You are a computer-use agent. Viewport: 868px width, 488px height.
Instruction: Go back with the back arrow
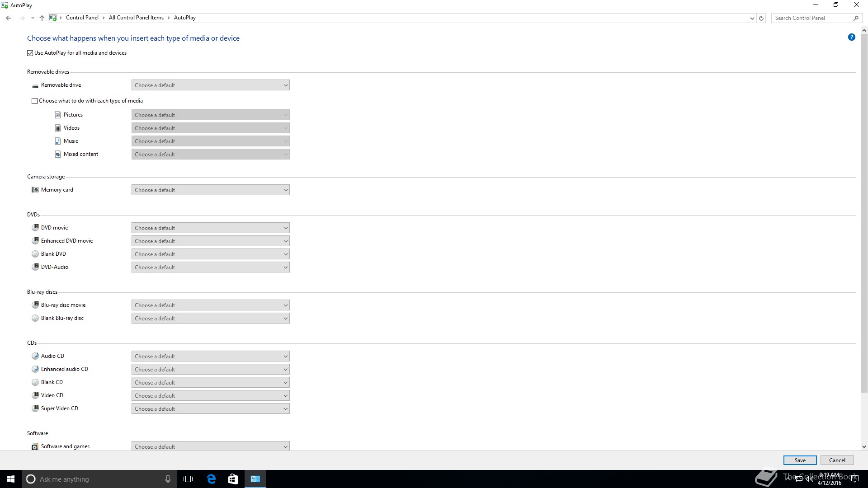(9, 18)
